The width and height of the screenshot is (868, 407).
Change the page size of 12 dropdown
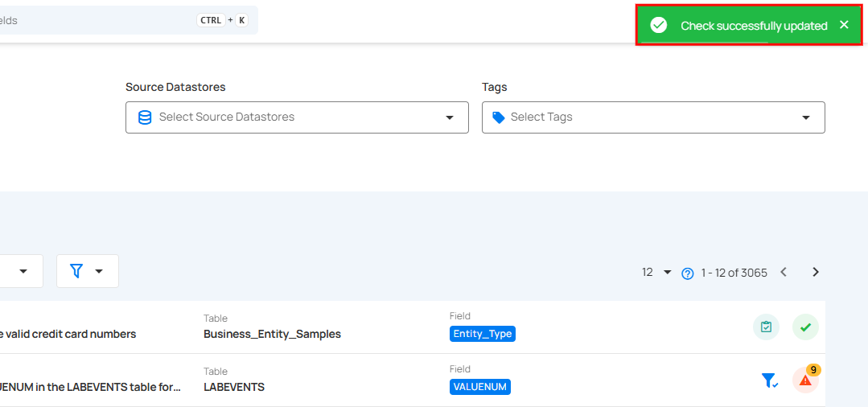coord(656,272)
